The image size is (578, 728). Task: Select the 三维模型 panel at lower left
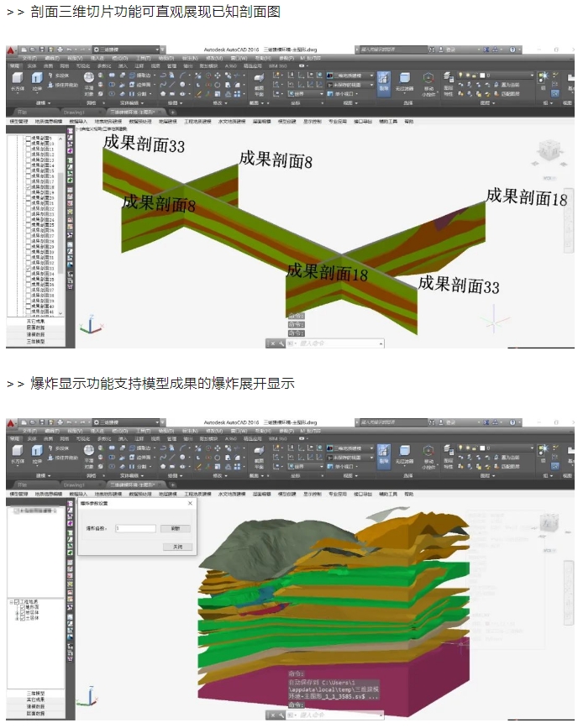pos(35,693)
